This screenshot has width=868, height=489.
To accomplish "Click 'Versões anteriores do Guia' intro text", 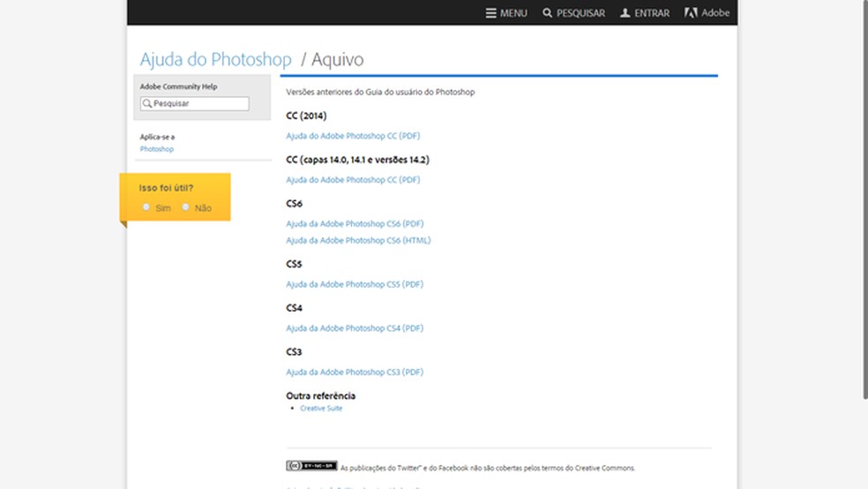I will (380, 92).
